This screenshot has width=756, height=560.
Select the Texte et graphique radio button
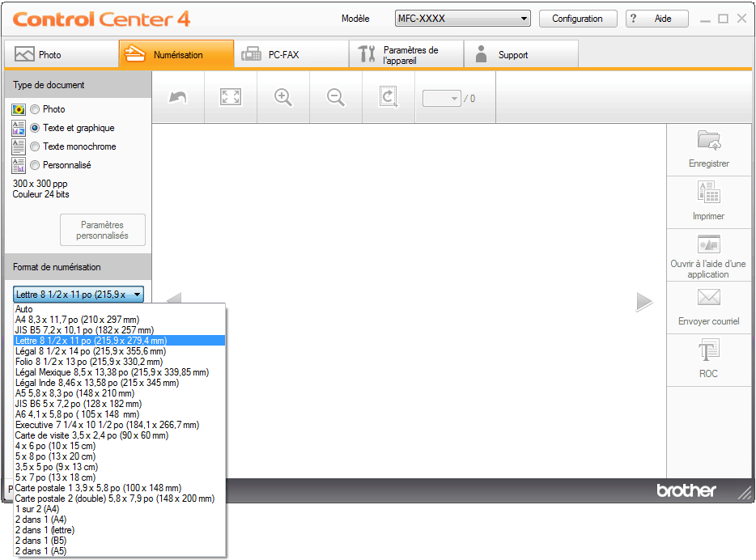coord(35,128)
